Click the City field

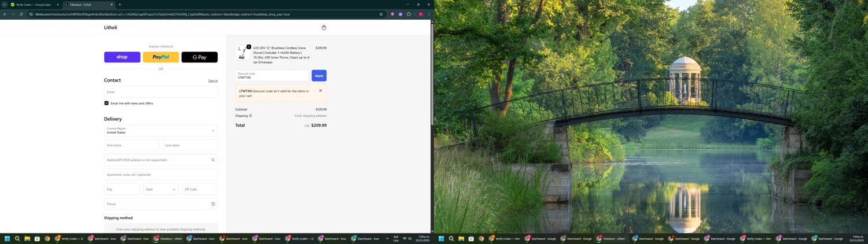click(x=122, y=189)
